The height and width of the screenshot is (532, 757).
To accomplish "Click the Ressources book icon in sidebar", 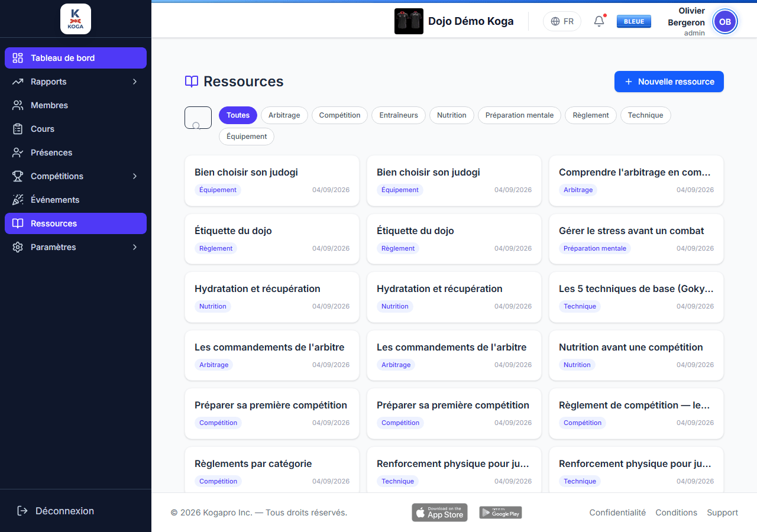I will tap(18, 223).
